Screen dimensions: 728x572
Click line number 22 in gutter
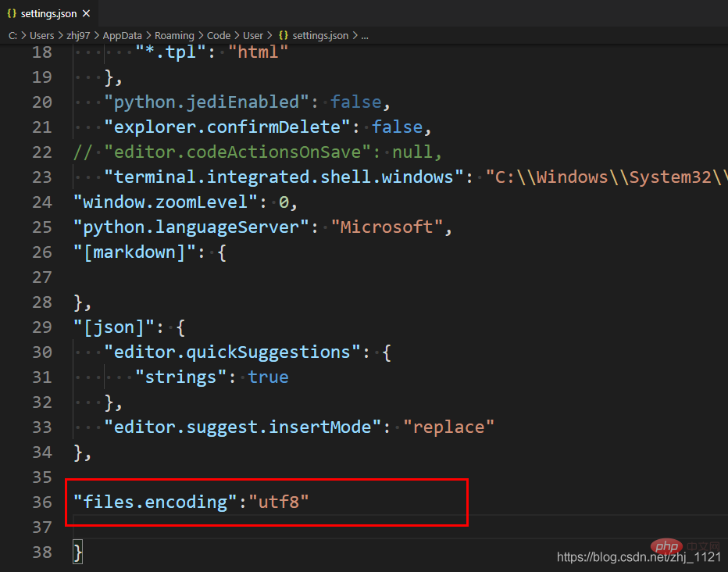point(41,152)
